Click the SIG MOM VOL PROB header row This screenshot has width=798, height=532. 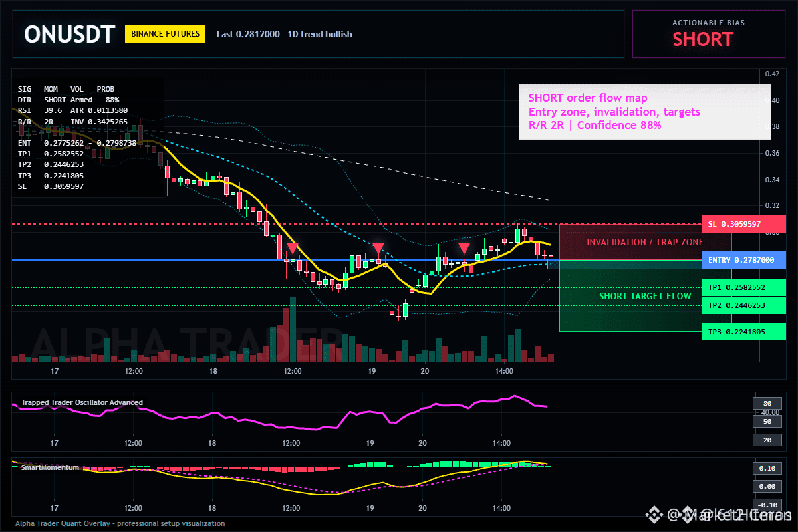tap(66, 88)
